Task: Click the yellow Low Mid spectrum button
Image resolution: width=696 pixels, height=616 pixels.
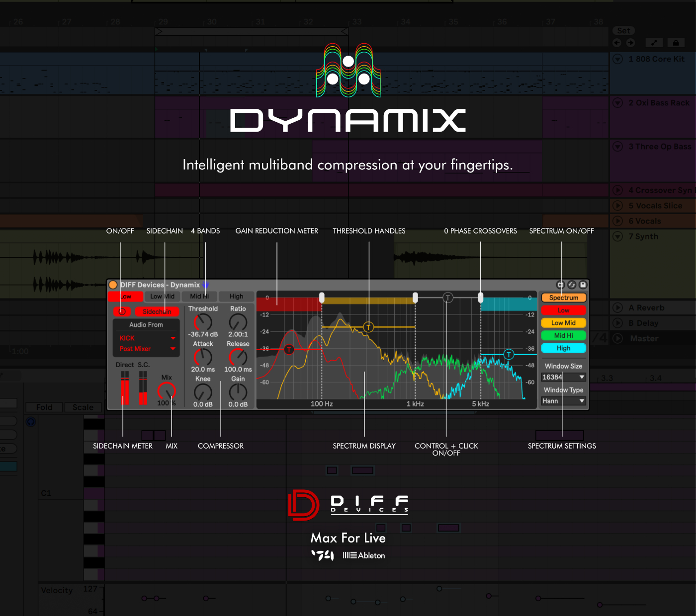Action: (x=563, y=323)
